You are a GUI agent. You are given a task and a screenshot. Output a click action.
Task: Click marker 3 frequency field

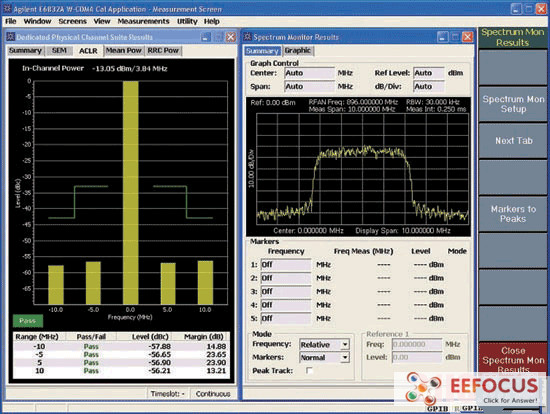286,292
